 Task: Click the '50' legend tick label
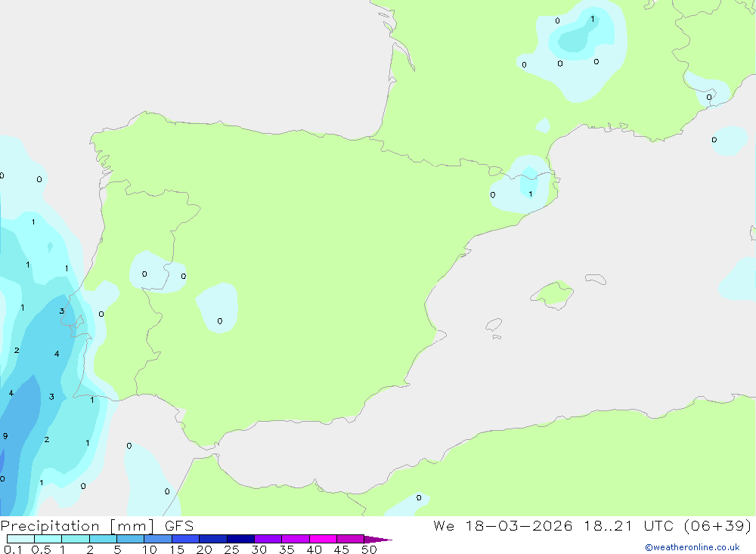[x=370, y=549]
